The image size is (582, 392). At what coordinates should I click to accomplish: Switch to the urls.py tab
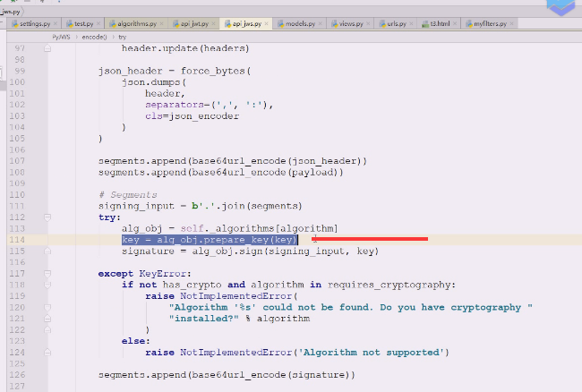[397, 24]
